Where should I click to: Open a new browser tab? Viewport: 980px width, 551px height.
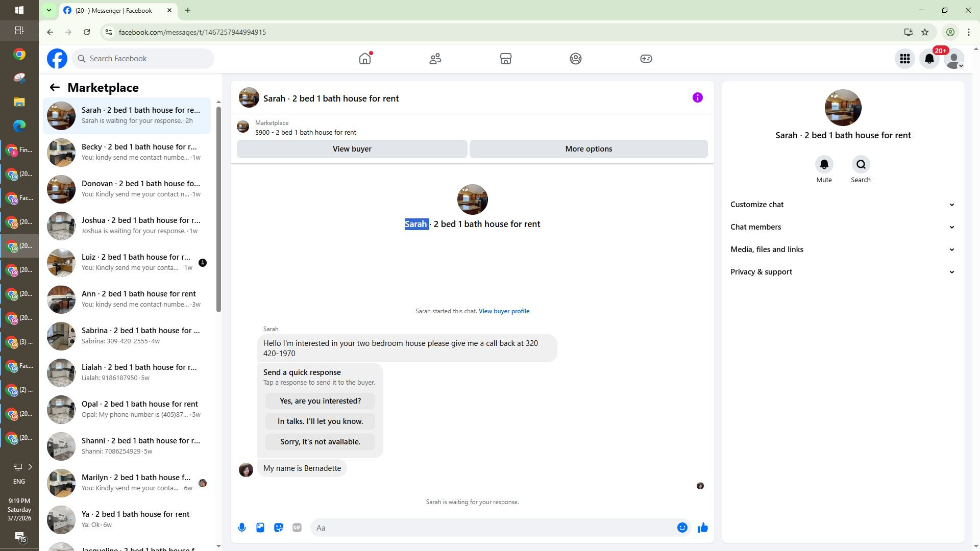[x=188, y=10]
